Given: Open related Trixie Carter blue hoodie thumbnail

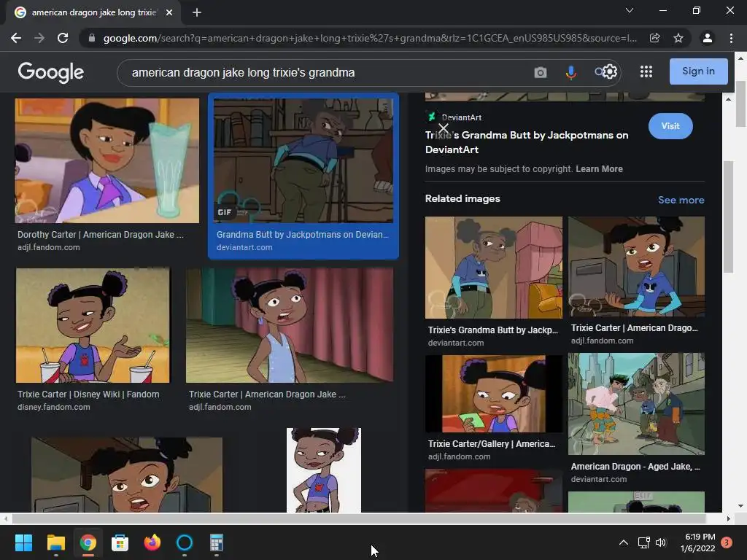Looking at the screenshot, I should coord(636,267).
